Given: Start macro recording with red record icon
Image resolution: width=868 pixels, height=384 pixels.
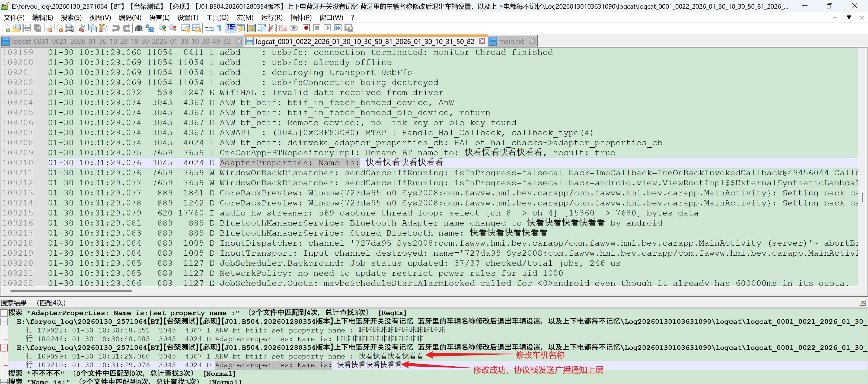Looking at the screenshot, I should 306,28.
